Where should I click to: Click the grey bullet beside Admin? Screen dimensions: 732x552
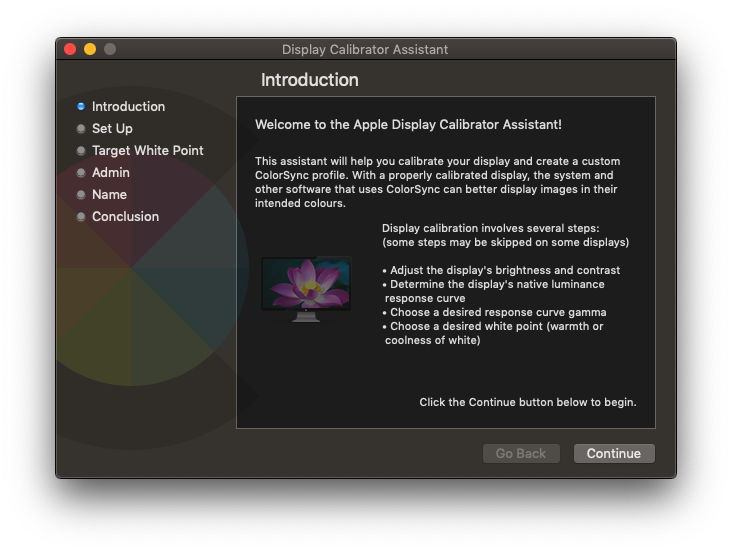coord(81,173)
